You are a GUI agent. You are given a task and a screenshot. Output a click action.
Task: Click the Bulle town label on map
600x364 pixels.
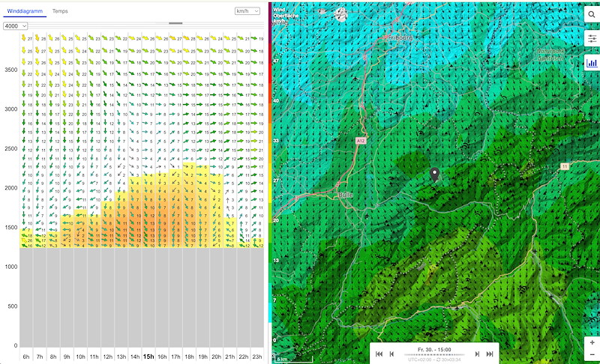click(346, 195)
